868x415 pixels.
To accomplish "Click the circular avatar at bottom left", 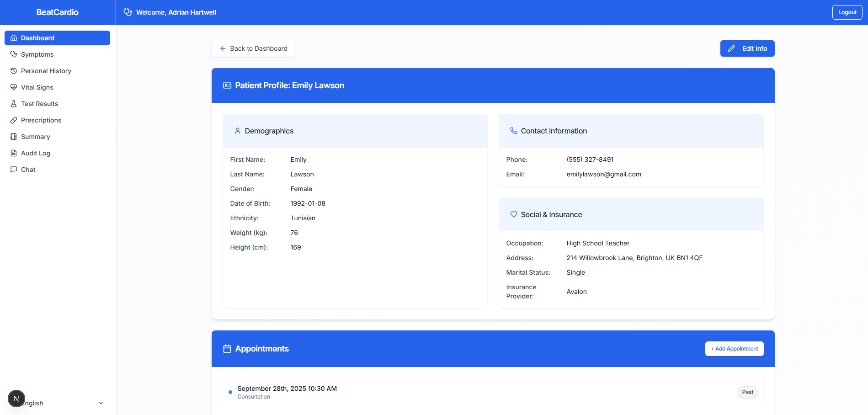I will tap(16, 398).
